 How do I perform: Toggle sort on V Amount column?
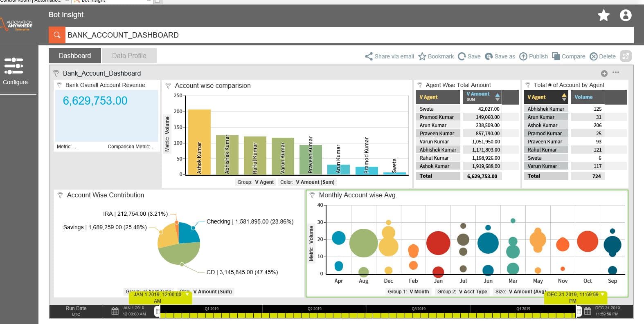[x=497, y=97]
